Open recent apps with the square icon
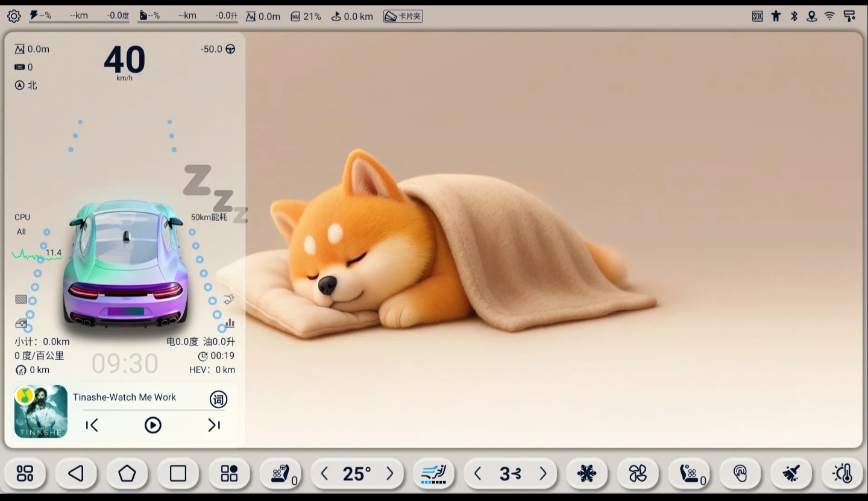Image resolution: width=868 pixels, height=501 pixels. pos(178,474)
